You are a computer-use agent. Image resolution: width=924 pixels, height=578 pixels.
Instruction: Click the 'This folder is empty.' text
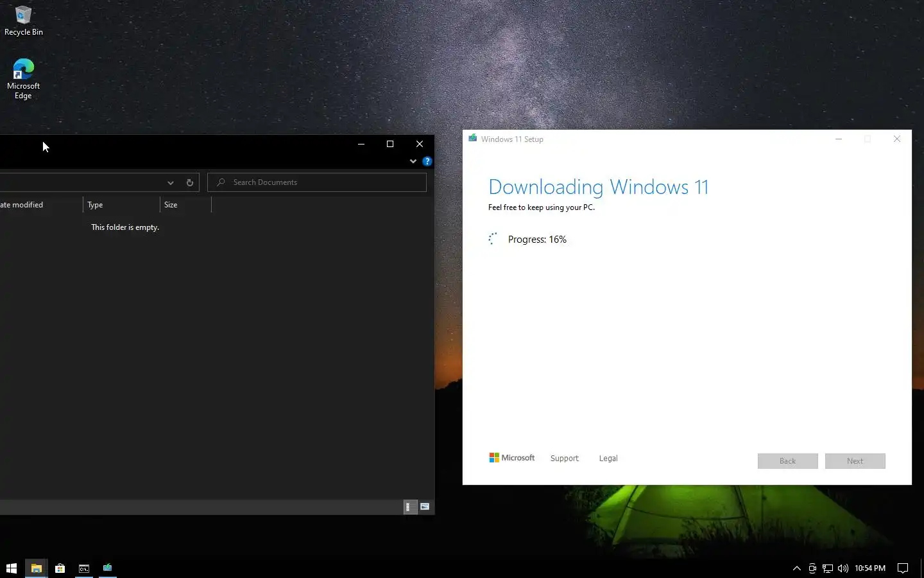point(125,227)
